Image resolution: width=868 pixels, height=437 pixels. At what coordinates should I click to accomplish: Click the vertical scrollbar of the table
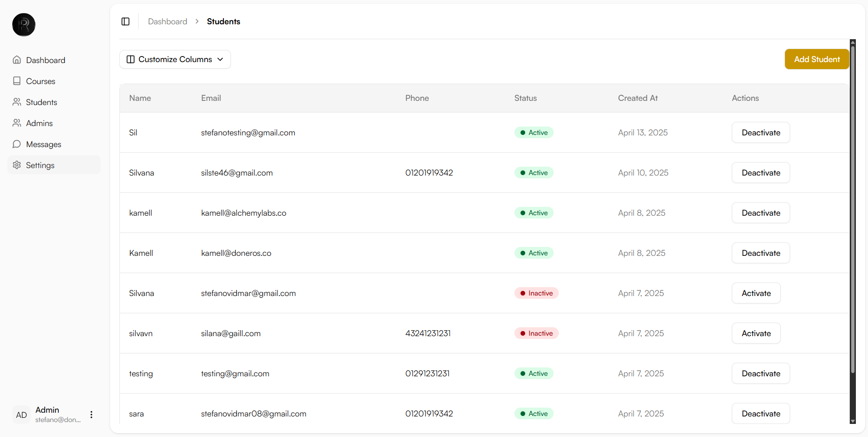[853, 210]
